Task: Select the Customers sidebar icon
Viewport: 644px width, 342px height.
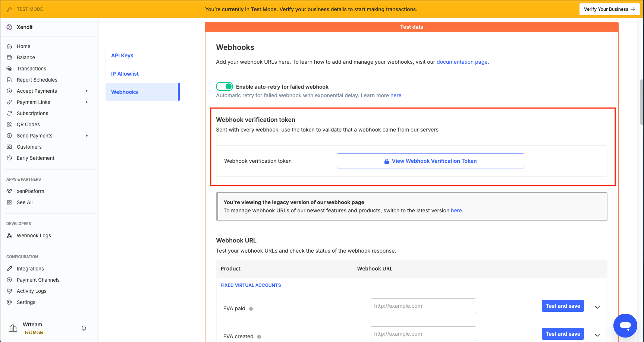Action: click(x=9, y=147)
